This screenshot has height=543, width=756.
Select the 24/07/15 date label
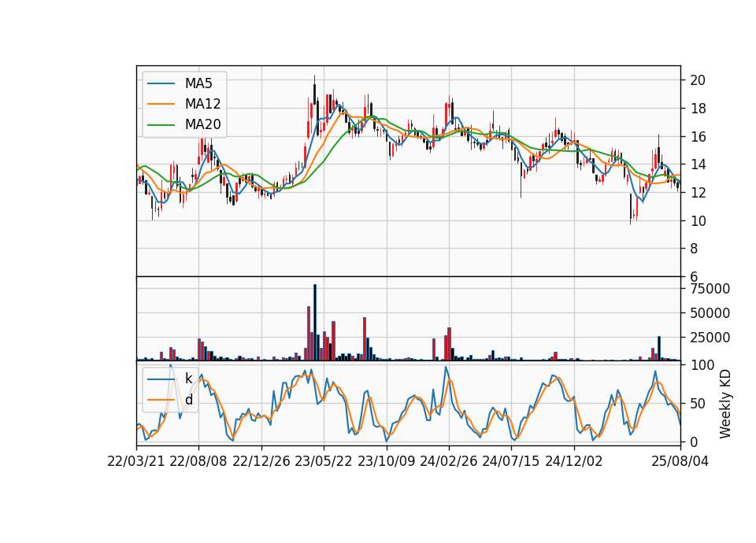511,461
